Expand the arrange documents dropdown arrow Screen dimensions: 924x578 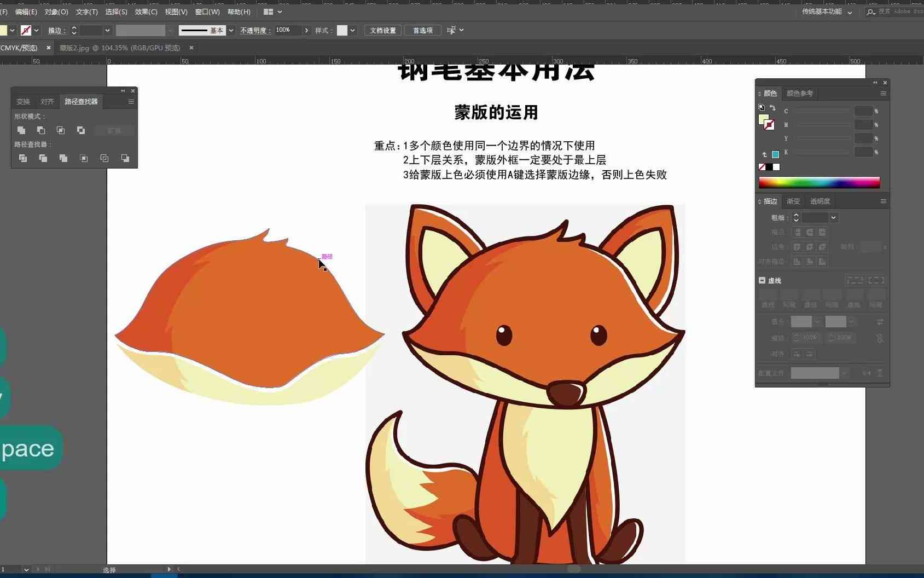tap(280, 11)
